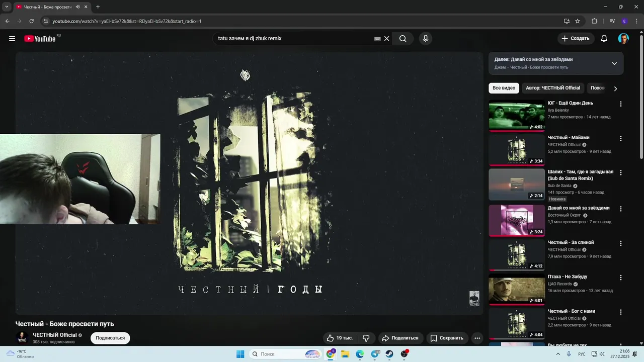Show hidden tray icons chevron

tap(558, 354)
